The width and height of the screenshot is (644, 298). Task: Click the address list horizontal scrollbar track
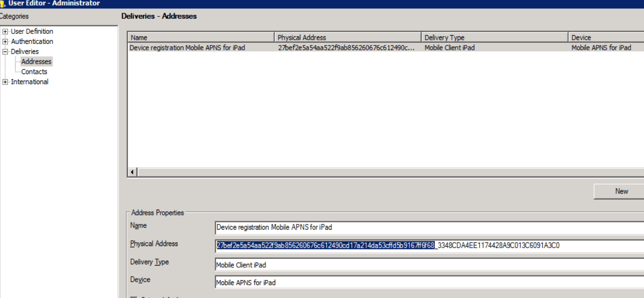(390, 172)
